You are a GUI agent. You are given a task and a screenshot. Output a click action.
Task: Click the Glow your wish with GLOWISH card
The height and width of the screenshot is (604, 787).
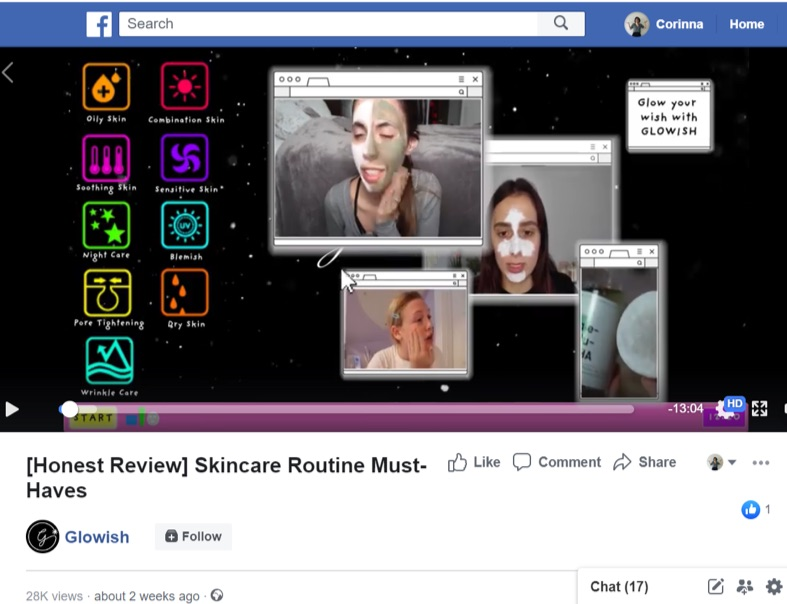tap(669, 115)
